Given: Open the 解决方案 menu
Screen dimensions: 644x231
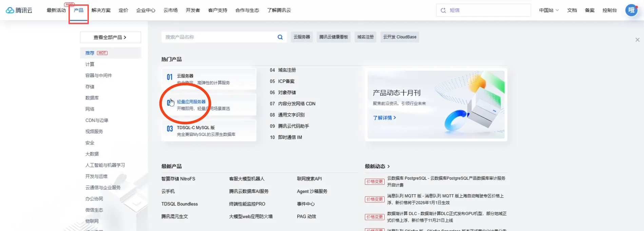Looking at the screenshot, I should 101,10.
